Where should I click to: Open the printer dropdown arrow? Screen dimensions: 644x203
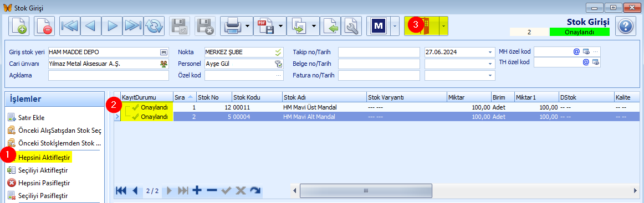point(247,26)
